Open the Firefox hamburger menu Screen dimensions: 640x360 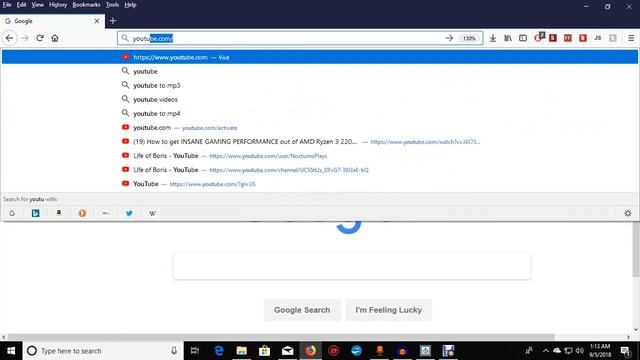631,38
